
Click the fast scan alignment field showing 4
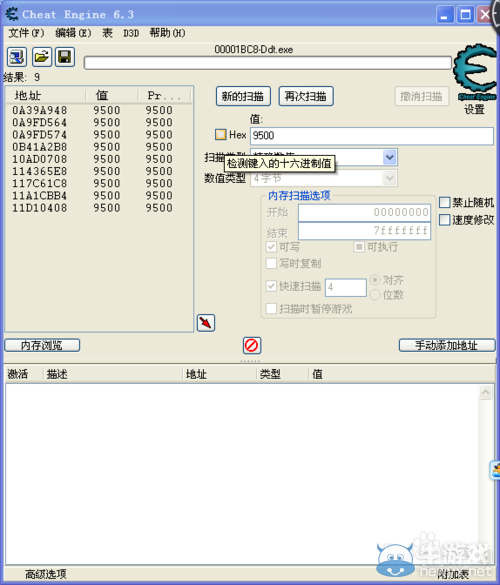tap(346, 287)
